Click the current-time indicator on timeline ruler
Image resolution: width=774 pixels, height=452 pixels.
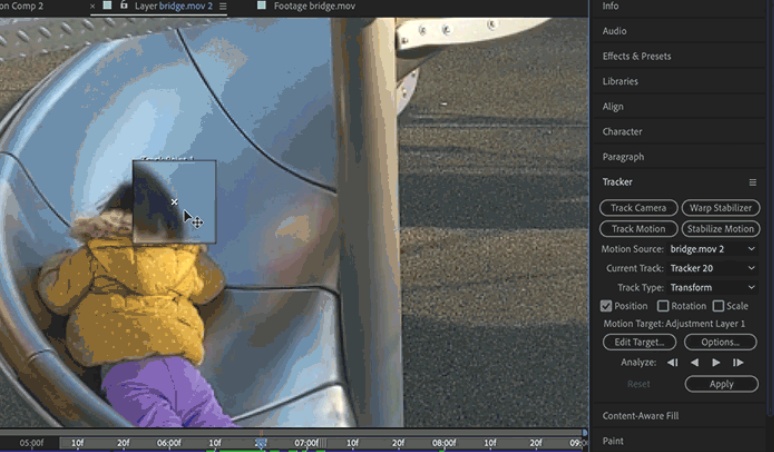[261, 442]
